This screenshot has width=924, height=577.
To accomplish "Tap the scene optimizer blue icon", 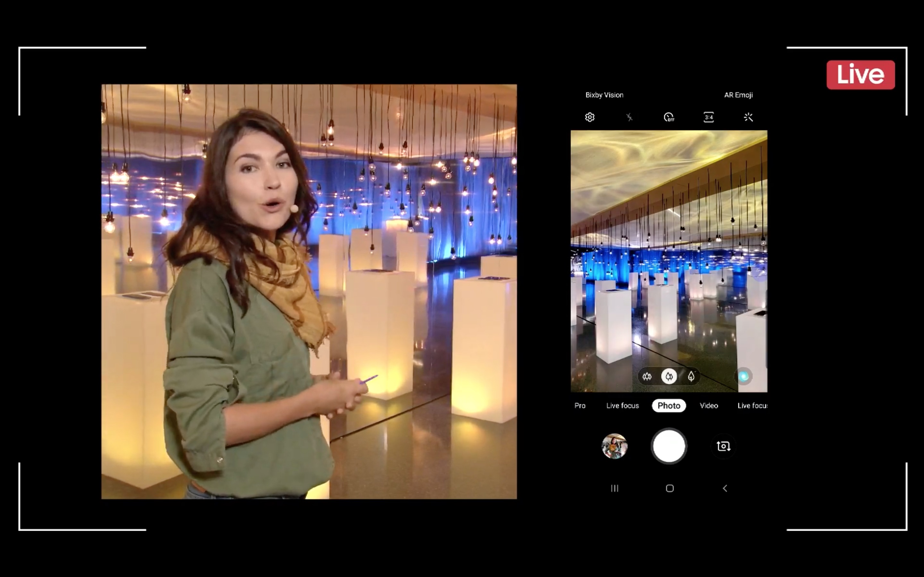I will pyautogui.click(x=743, y=377).
